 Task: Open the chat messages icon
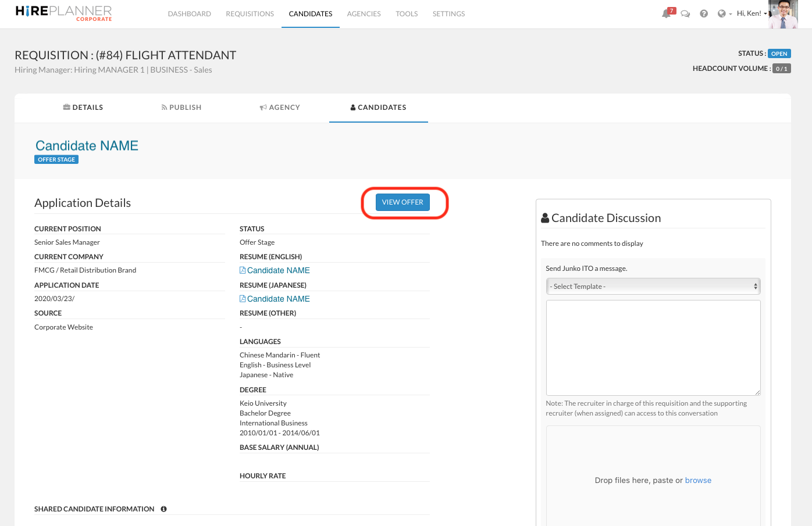tap(685, 14)
